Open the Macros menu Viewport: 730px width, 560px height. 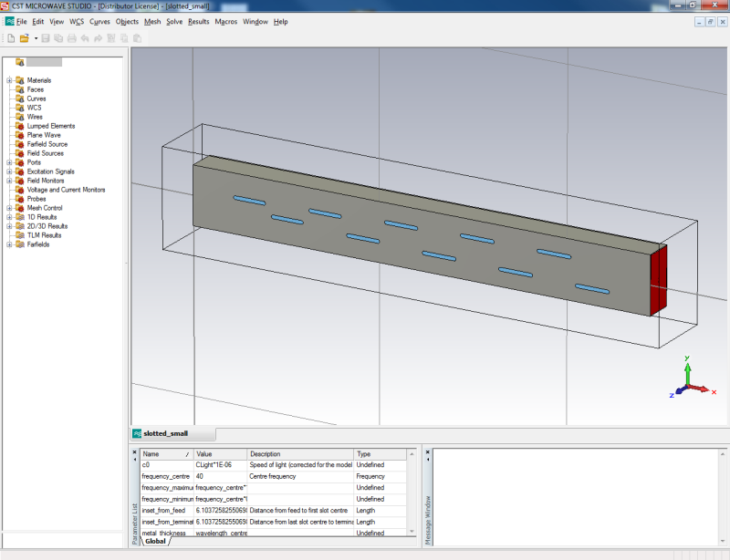[225, 21]
